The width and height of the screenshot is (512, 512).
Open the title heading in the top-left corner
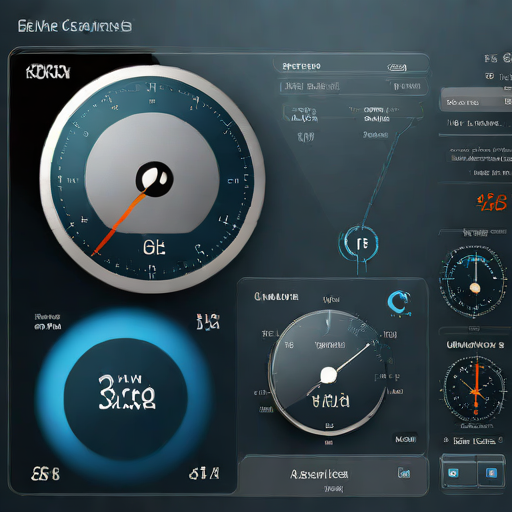tap(75, 26)
